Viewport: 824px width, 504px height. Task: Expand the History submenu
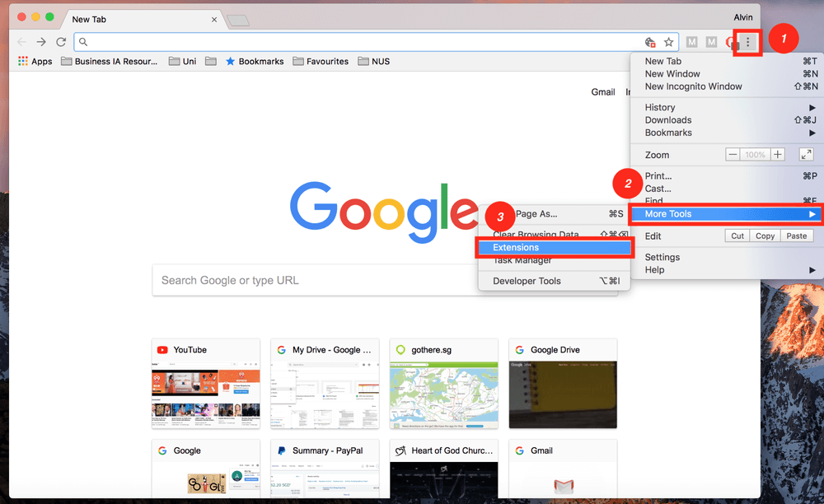pos(660,107)
